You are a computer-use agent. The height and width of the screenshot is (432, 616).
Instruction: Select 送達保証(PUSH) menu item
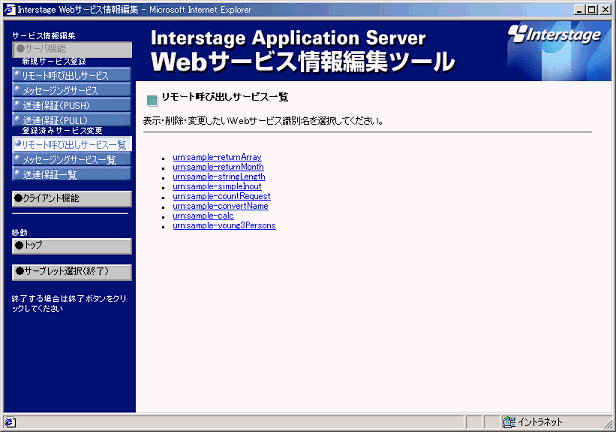coord(72,105)
